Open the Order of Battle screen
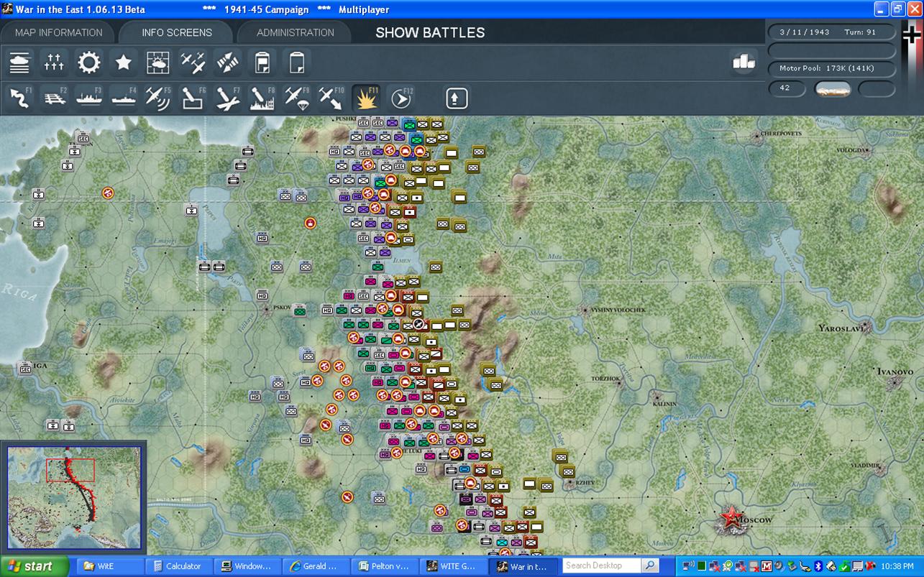 (19, 63)
